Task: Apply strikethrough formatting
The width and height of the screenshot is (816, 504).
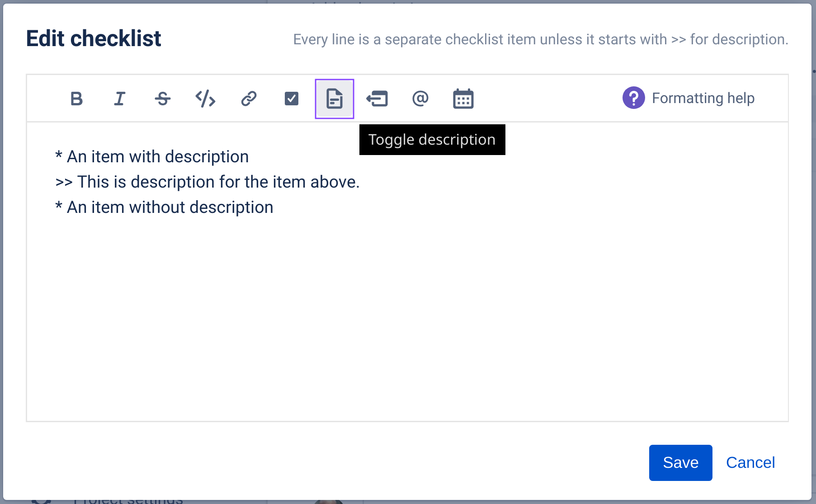Action: [x=162, y=99]
